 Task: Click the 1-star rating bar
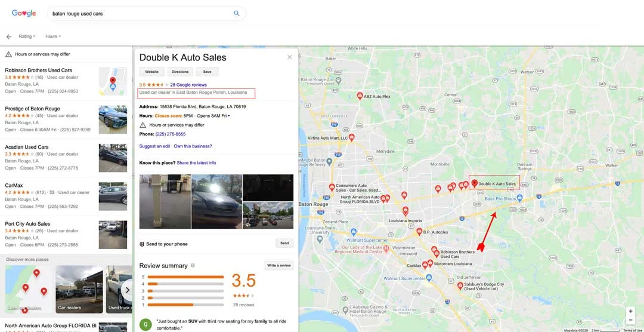(x=185, y=305)
